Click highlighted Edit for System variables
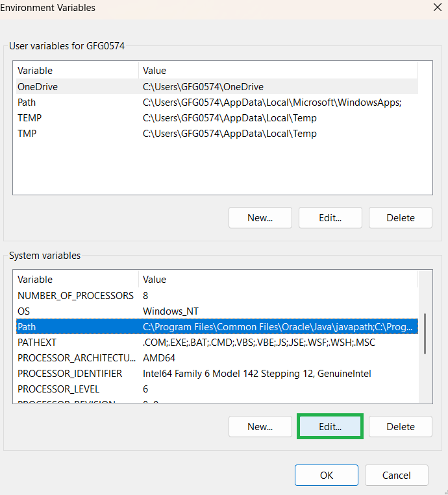The image size is (448, 495). [x=330, y=427]
